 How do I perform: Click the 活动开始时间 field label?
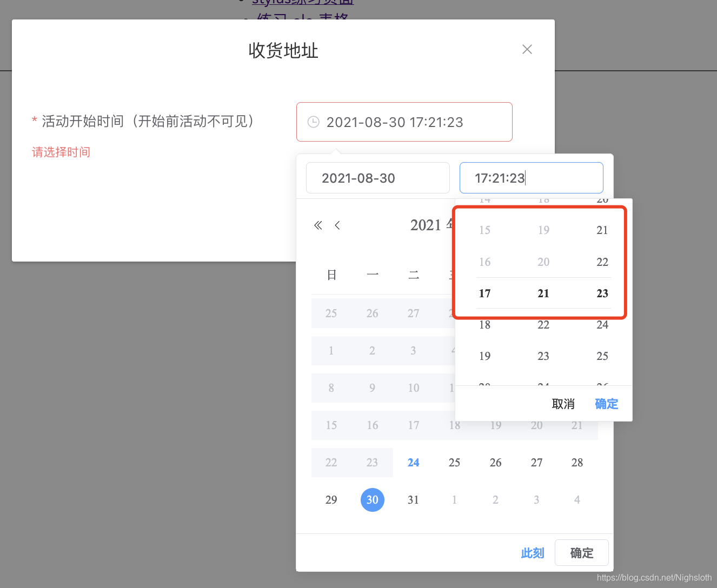[147, 121]
